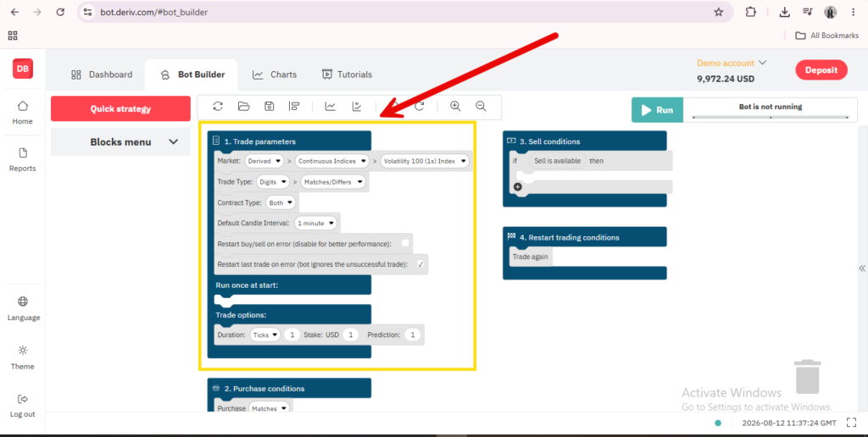Click the Bot is not running progress bar

(x=770, y=117)
